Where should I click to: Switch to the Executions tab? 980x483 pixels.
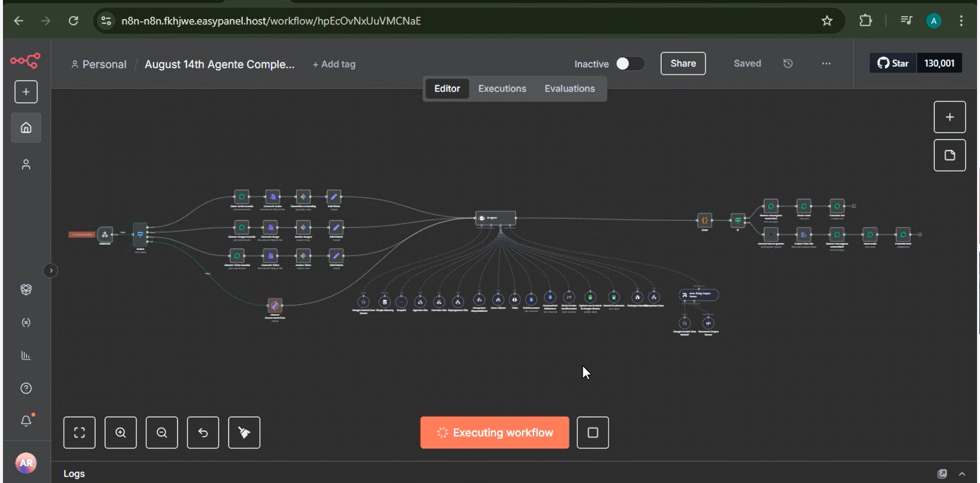502,89
